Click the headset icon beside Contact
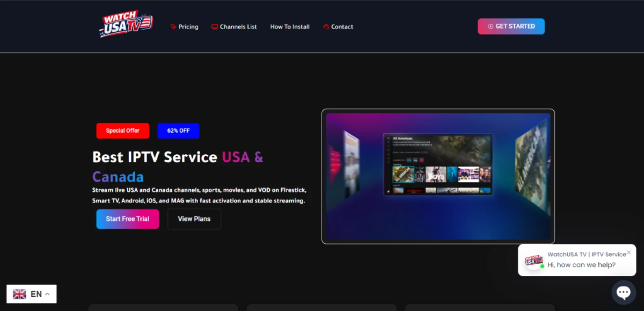The height and width of the screenshot is (311, 644). click(326, 27)
